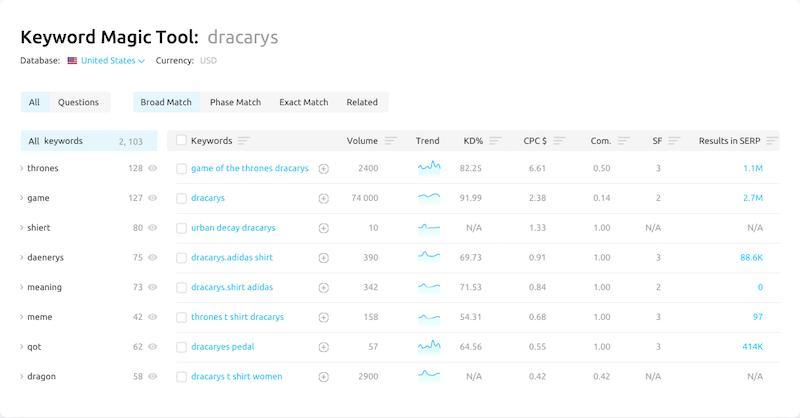Toggle eye icon for 'thrones' group
Image resolution: width=800 pixels, height=418 pixels.
tap(152, 168)
